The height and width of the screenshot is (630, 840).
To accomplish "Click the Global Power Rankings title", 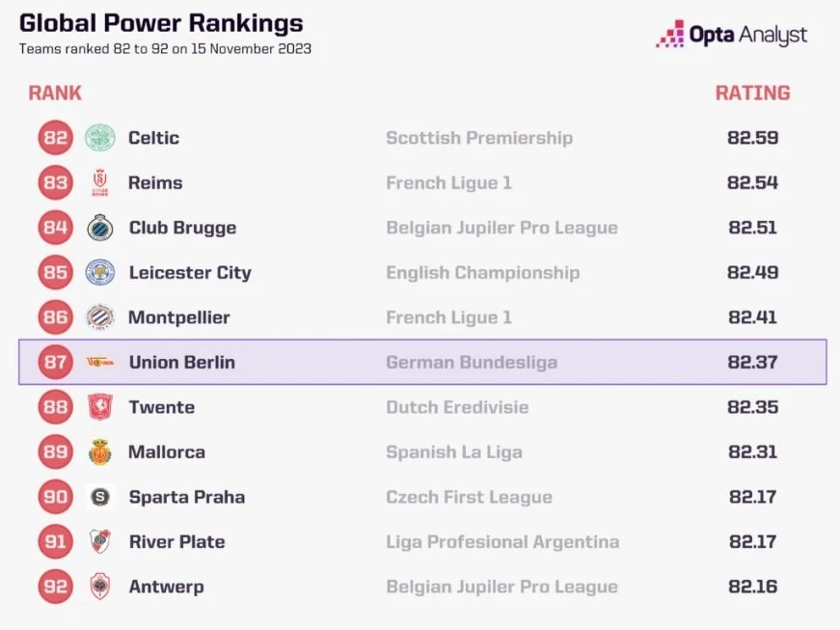I will click(x=161, y=23).
